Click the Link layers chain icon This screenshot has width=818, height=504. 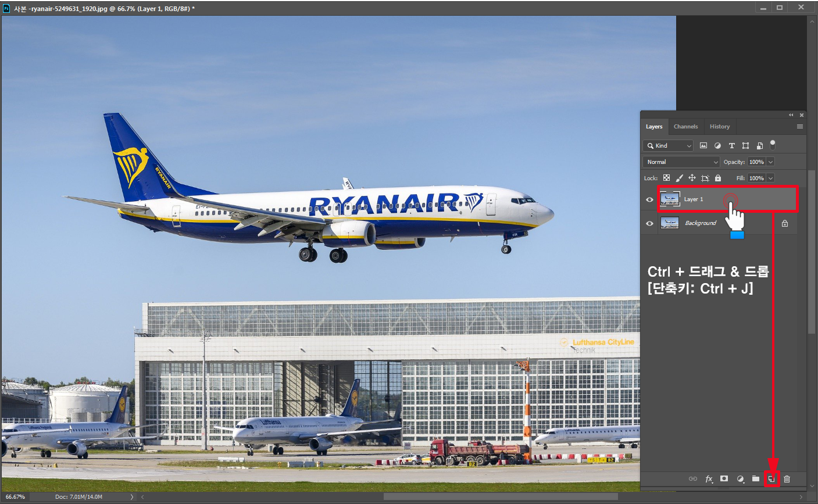[693, 479]
